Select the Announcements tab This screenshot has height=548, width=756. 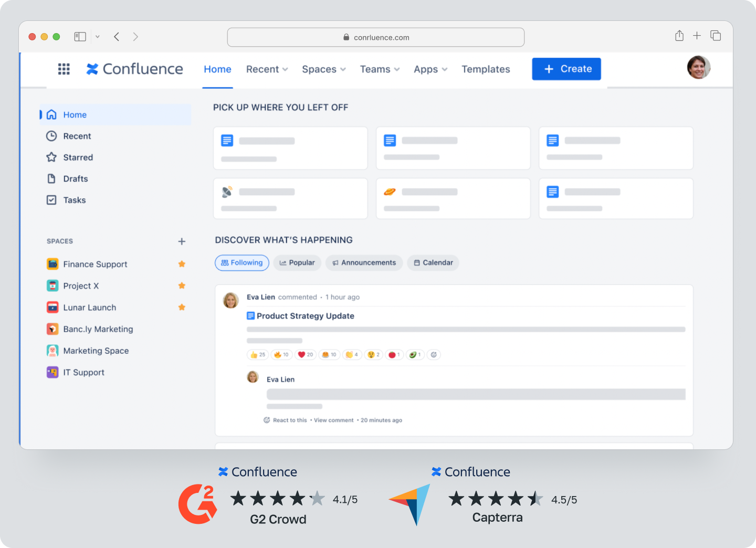pos(364,263)
